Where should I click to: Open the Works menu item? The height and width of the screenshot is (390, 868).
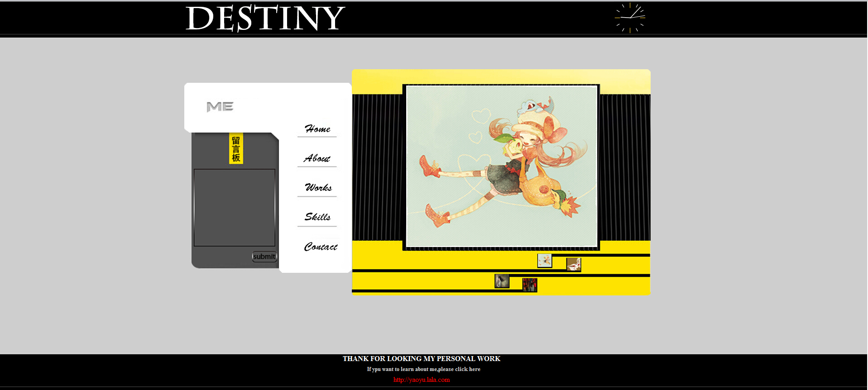pyautogui.click(x=318, y=187)
